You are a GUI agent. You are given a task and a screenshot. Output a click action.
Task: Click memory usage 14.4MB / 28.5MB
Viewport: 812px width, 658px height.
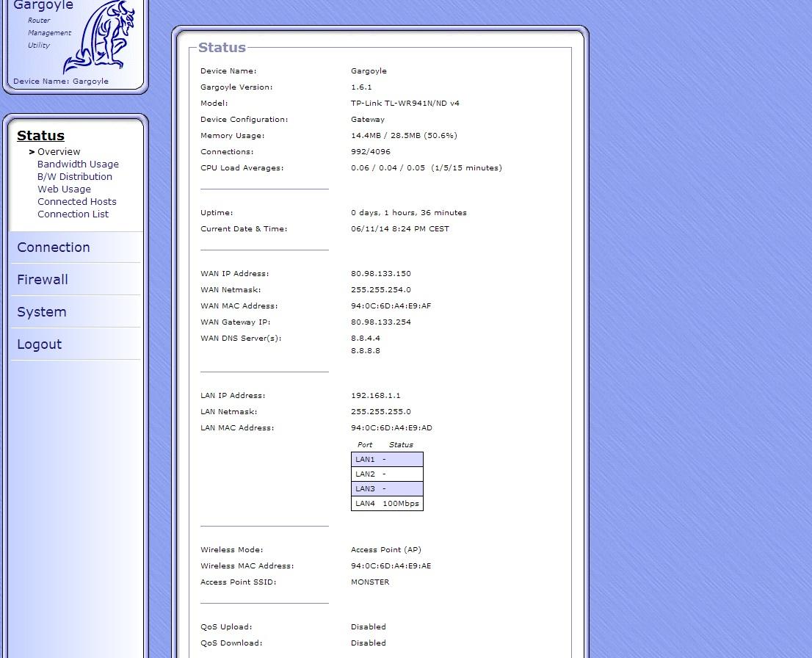[404, 135]
